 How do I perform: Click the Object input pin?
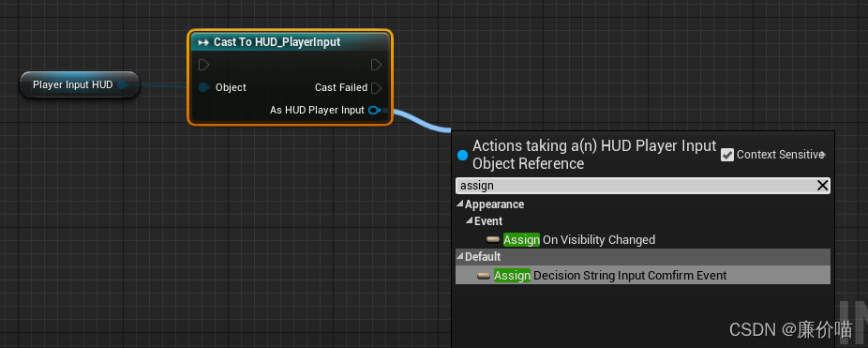click(x=203, y=87)
